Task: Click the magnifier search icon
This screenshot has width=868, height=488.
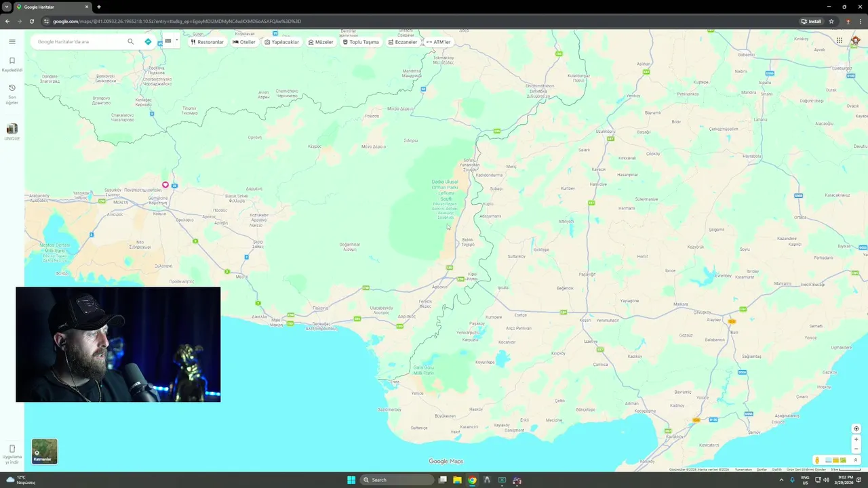Action: pos(131,41)
